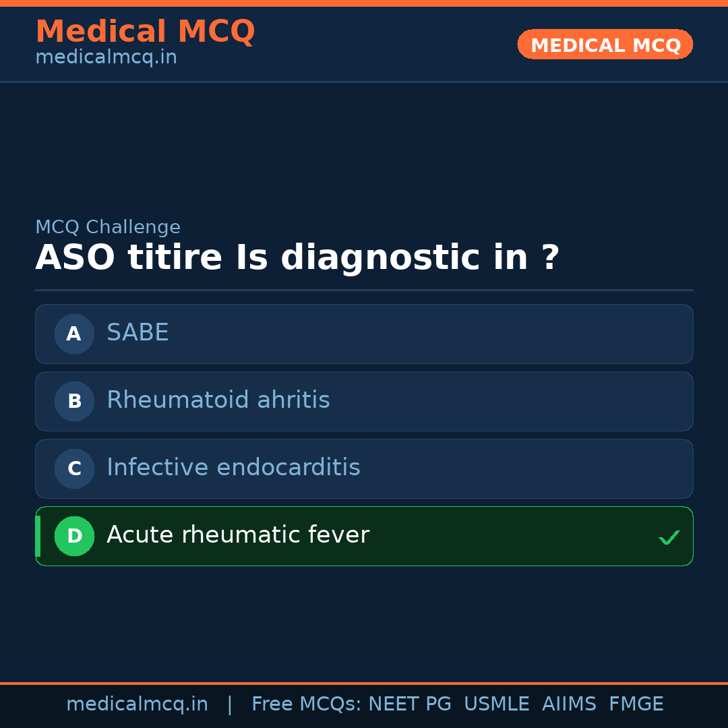Viewport: 728px width, 728px height.
Task: Click the ASO titire question text
Action: [x=297, y=258]
